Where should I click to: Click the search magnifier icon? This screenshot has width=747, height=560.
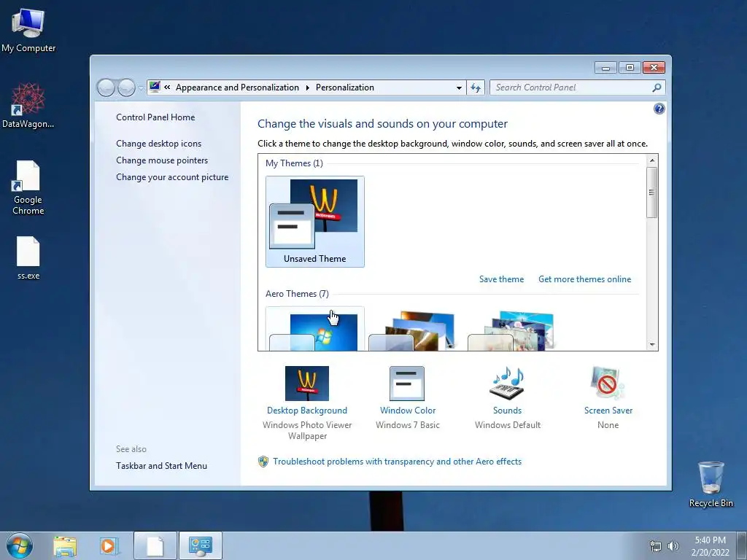pos(657,87)
